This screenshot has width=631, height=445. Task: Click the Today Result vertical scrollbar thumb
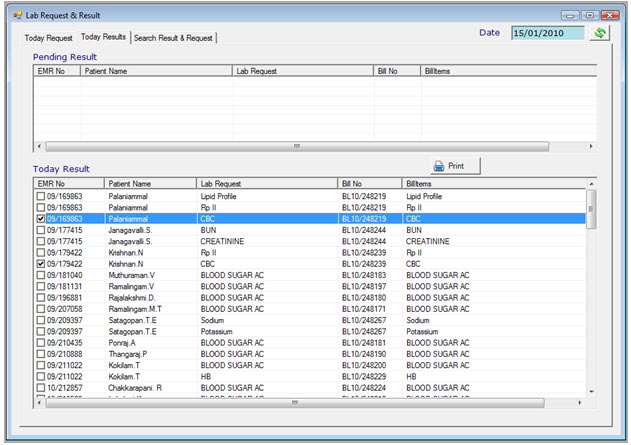point(591,209)
